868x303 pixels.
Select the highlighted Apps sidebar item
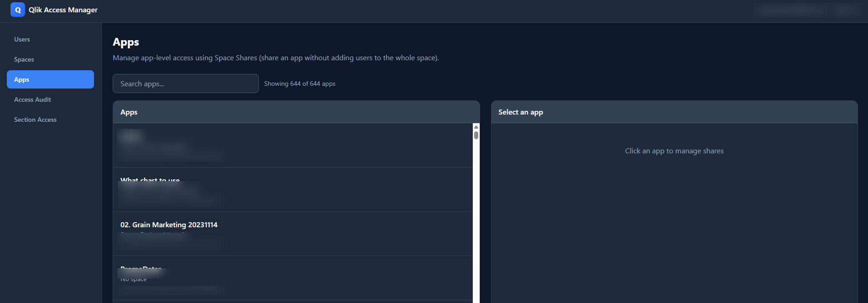coord(50,79)
